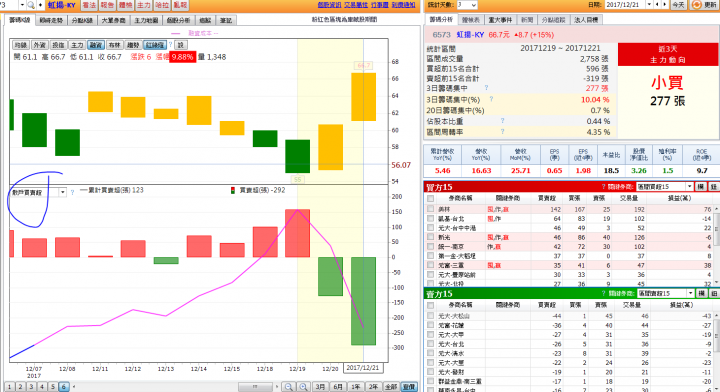Viewport: 720px width, 392px height.
Task: Click help icon beside 區間周轉率
Action: click(x=502, y=131)
